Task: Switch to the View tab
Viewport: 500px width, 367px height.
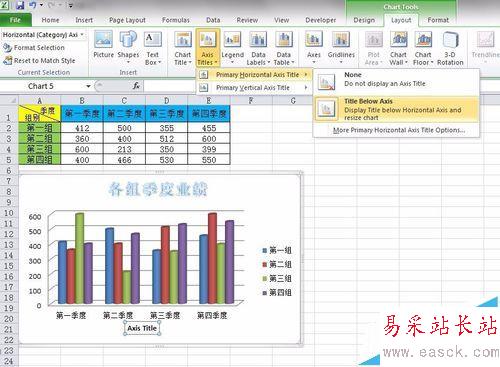Action: (x=282, y=20)
